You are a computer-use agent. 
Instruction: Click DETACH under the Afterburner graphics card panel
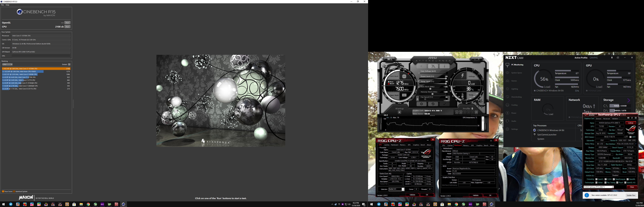[432, 116]
